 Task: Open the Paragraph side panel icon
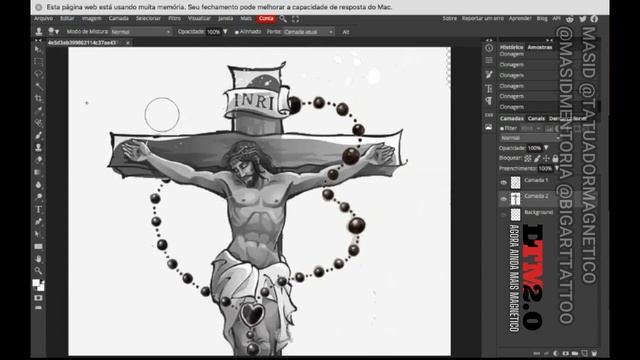pyautogui.click(x=489, y=101)
